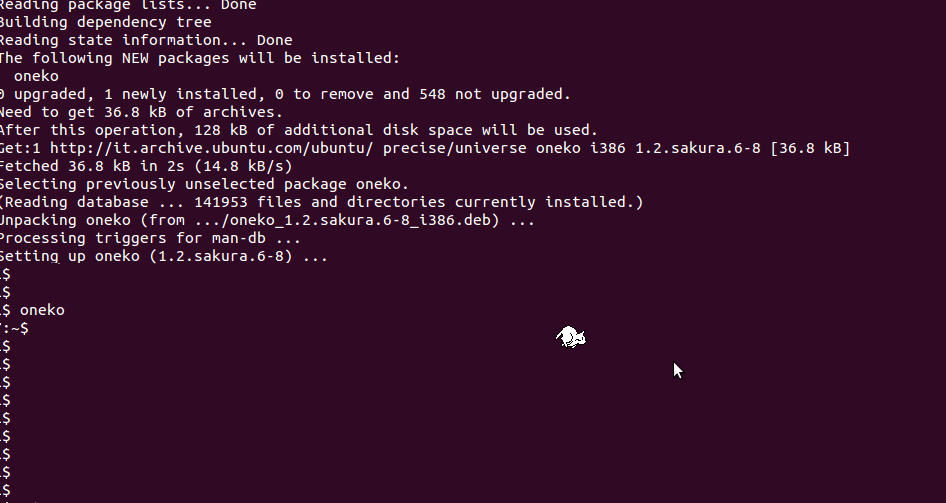Click "Selecting previously unselected package oneko" line
Image resolution: width=946 pixels, height=503 pixels.
click(203, 184)
